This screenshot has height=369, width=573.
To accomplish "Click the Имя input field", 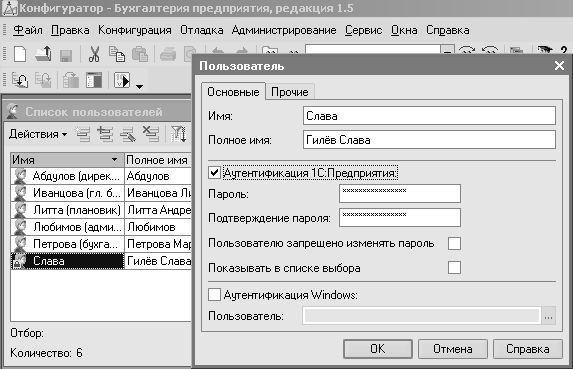I will click(x=429, y=115).
